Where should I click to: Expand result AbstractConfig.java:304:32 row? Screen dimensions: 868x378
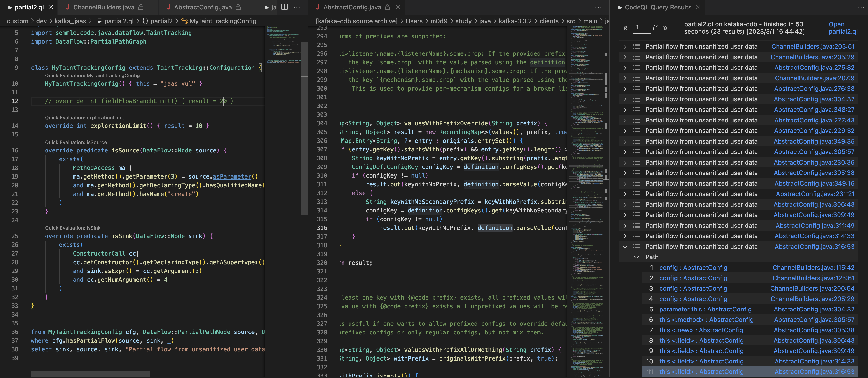point(625,99)
